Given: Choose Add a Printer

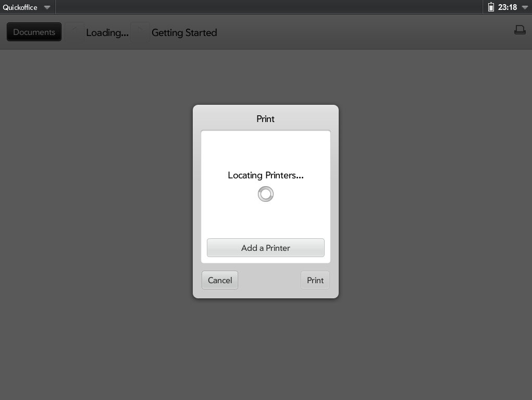Looking at the screenshot, I should pos(266,248).
